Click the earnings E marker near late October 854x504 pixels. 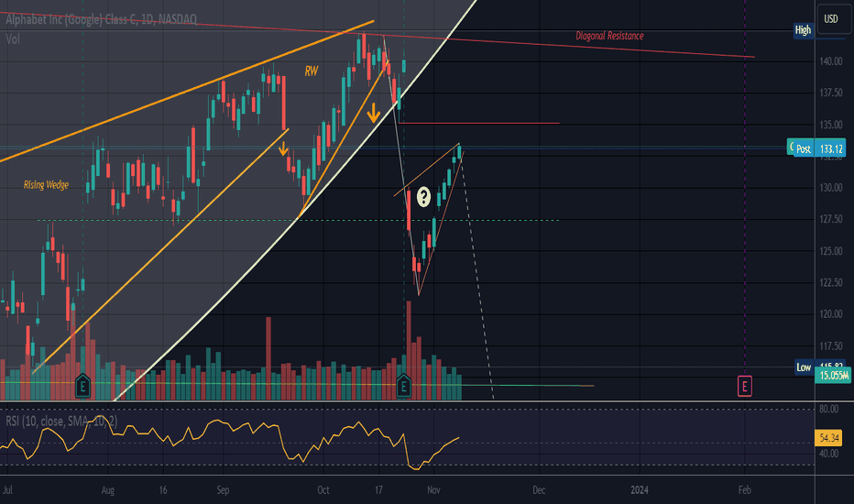[x=403, y=386]
